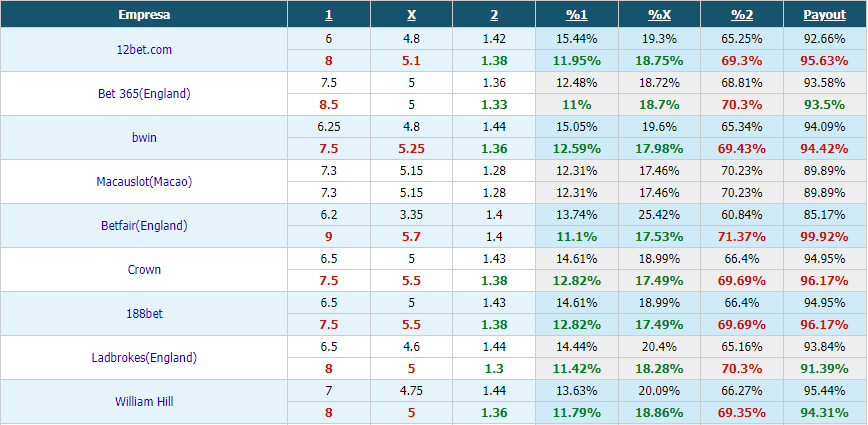
Task: Sort by the 2 column header
Action: coord(494,15)
